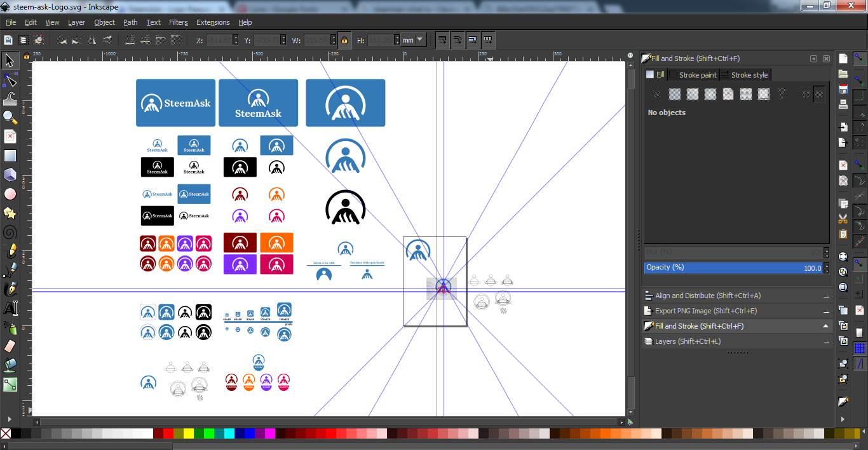This screenshot has height=450, width=868.
Task: Choose the Star and polygon tool
Action: [10, 213]
